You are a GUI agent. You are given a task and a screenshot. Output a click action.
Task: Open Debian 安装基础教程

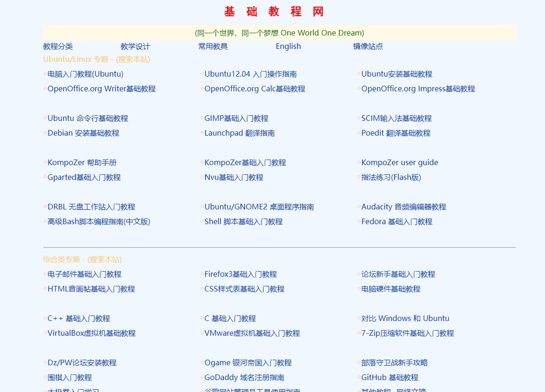[x=84, y=133]
